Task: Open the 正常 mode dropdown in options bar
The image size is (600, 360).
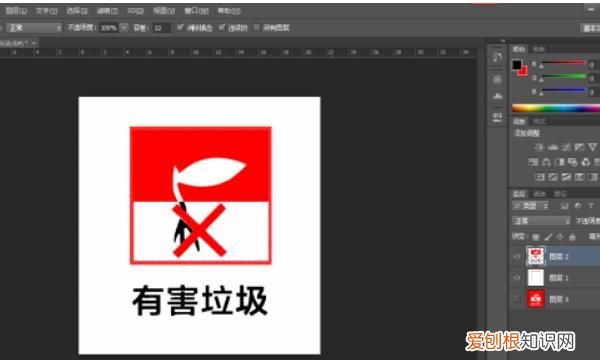Action: pyautogui.click(x=34, y=28)
